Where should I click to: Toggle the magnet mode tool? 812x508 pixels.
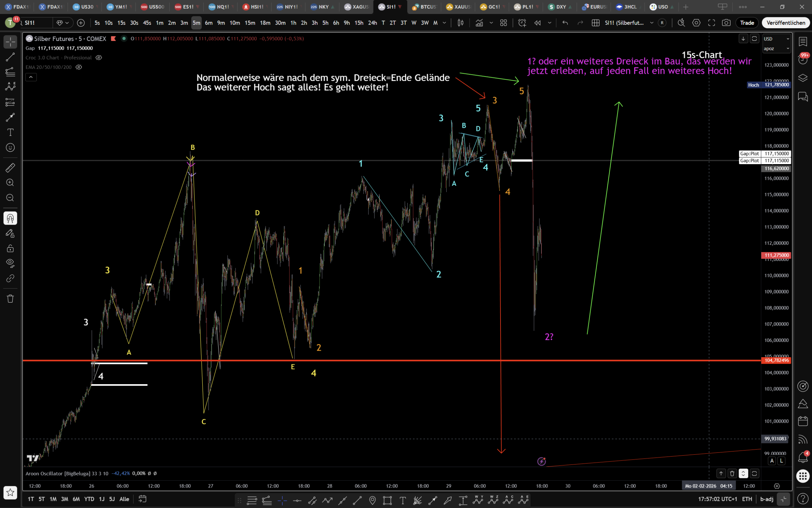(x=10, y=218)
